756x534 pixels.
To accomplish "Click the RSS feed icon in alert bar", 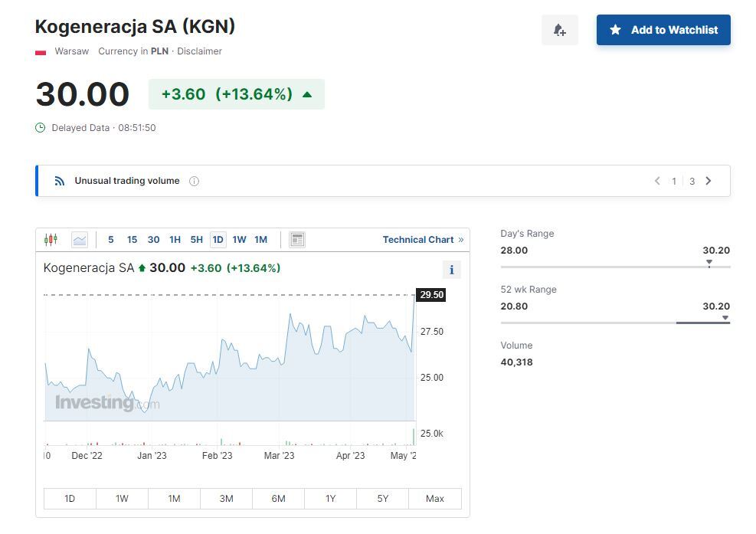I will tap(60, 182).
